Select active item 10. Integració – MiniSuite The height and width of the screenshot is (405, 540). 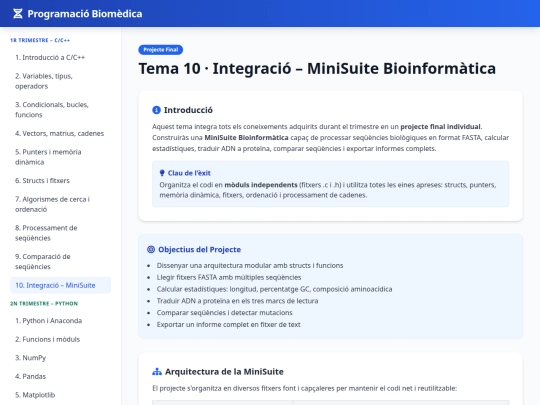[61, 285]
